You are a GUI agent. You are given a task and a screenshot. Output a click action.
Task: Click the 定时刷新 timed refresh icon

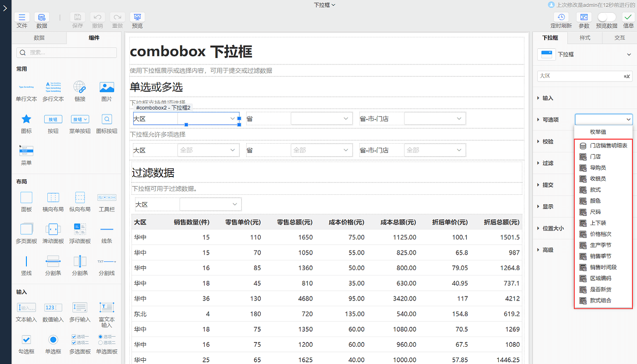click(561, 17)
